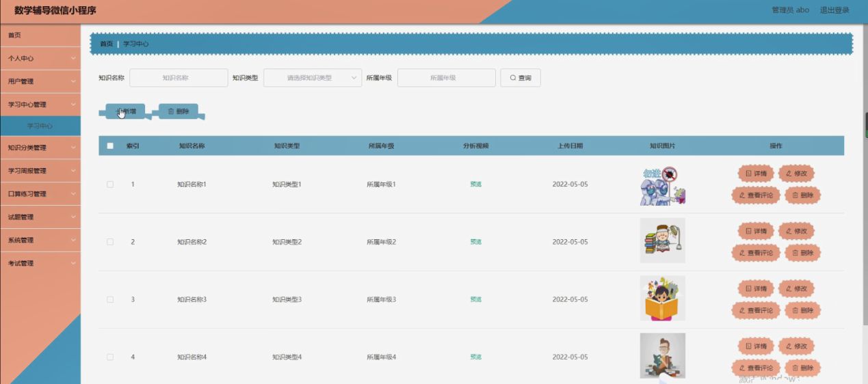
Task: Tick the select-all checkbox in table header
Action: 110,146
